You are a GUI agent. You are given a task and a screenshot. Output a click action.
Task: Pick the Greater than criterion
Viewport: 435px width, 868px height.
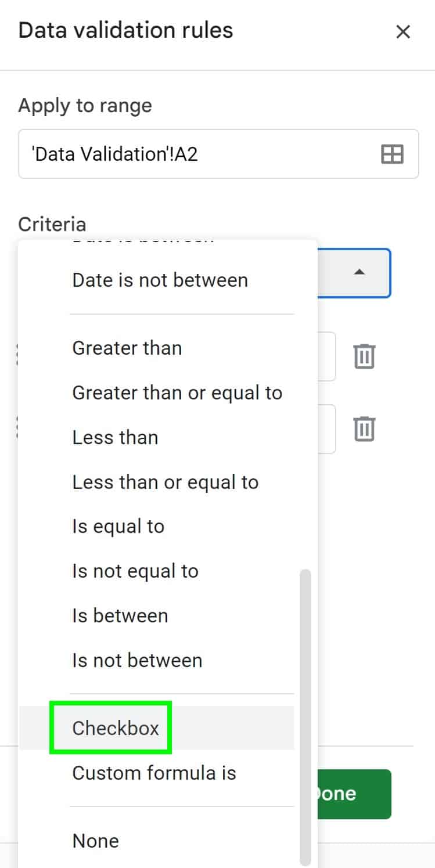pos(127,348)
